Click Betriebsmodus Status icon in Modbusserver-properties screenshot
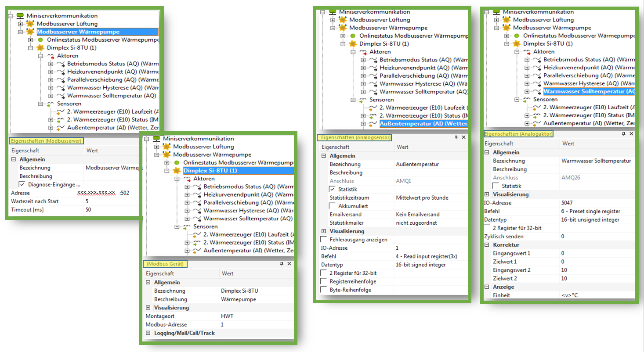This screenshot has height=352, width=644. [61, 64]
